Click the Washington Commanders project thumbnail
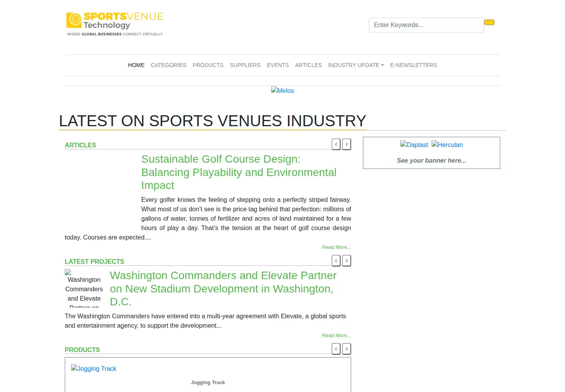The width and height of the screenshot is (565, 392). click(84, 288)
